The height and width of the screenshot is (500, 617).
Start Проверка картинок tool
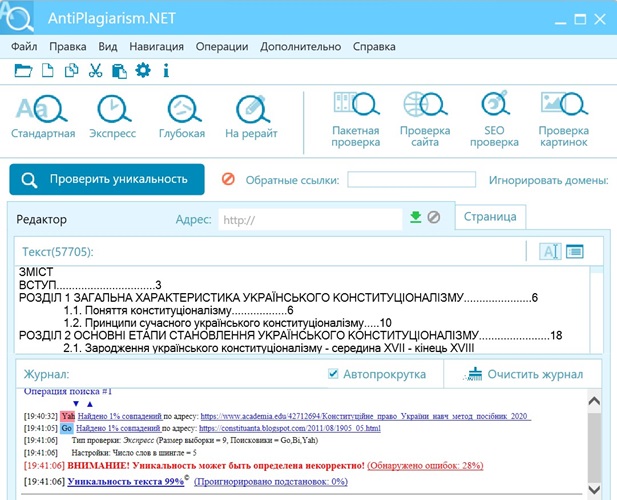[x=564, y=120]
